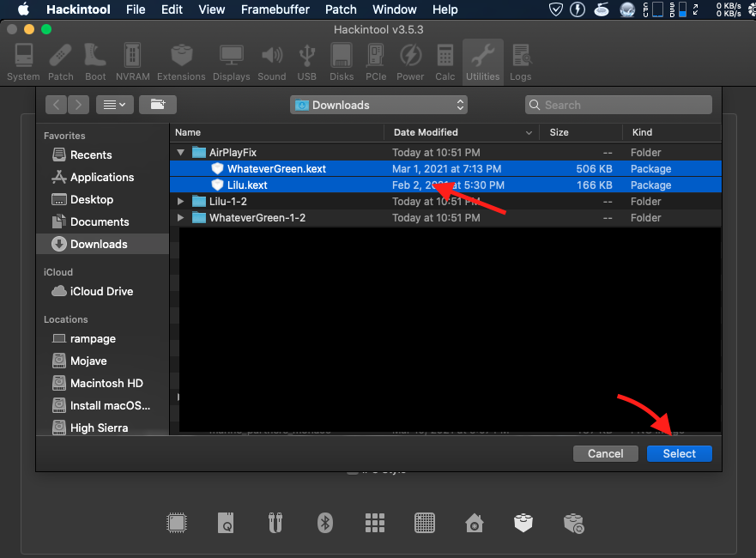Click the Select button
Image resolution: width=756 pixels, height=558 pixels.
[680, 453]
